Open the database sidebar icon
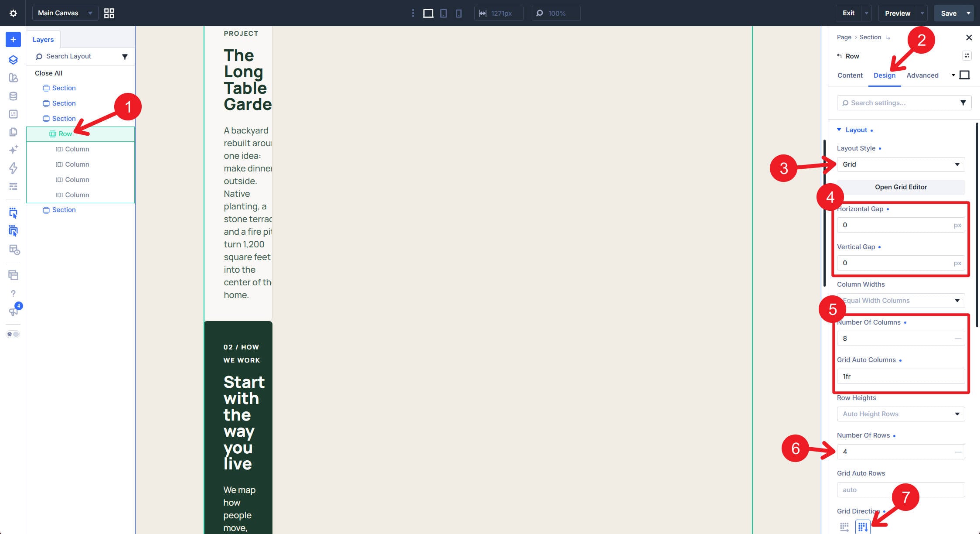The image size is (980, 534). coord(13,96)
